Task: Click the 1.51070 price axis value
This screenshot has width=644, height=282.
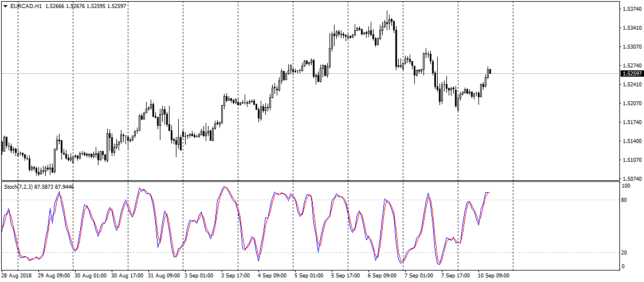Action: click(x=631, y=160)
